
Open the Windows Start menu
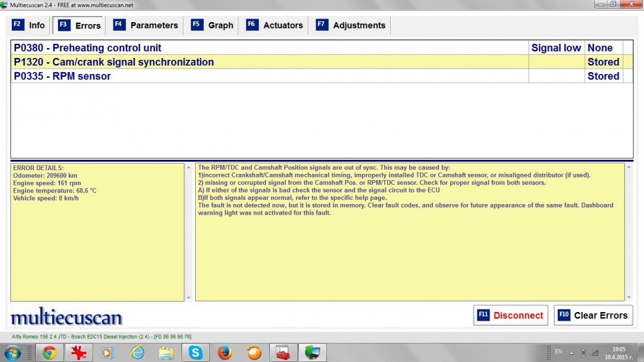13,353
